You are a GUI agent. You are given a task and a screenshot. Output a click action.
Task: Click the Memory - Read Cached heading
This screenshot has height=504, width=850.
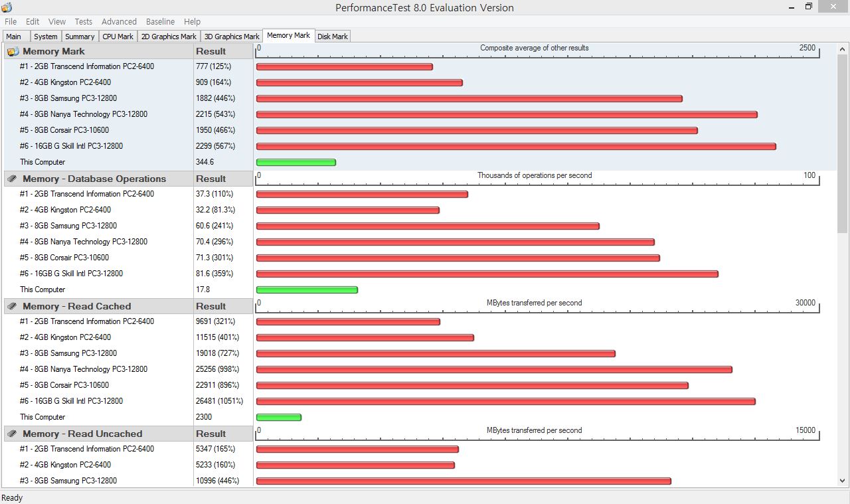coord(77,306)
